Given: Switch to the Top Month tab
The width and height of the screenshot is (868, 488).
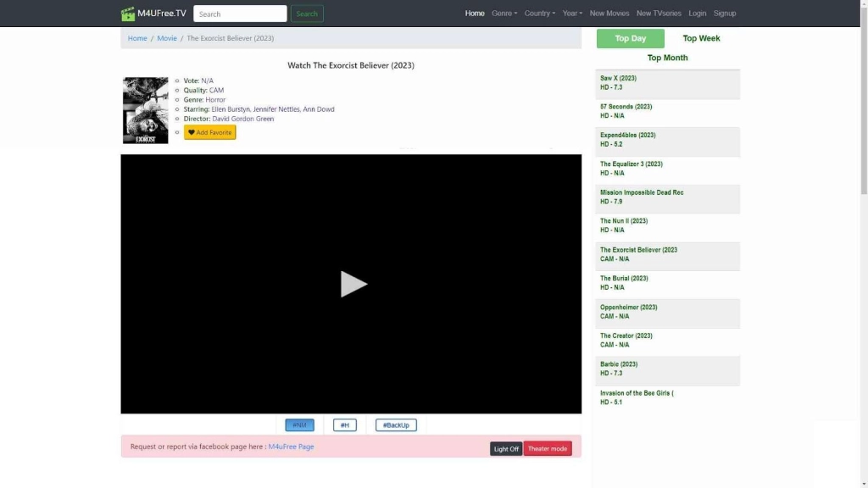Looking at the screenshot, I should 667,58.
